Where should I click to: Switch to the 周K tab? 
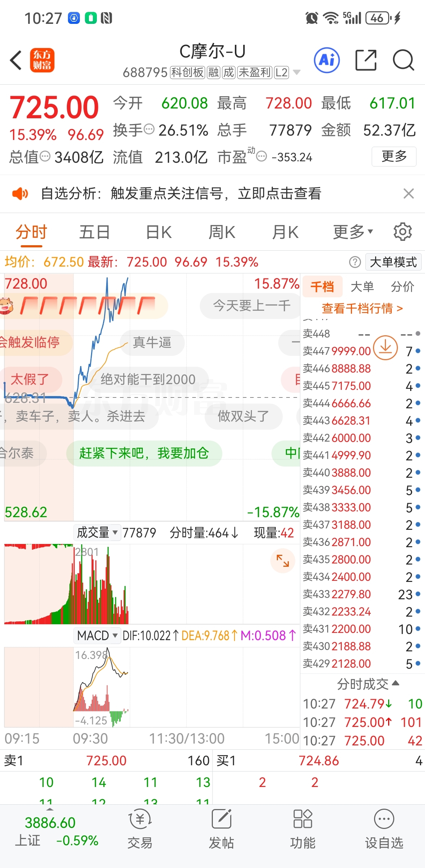tap(222, 232)
